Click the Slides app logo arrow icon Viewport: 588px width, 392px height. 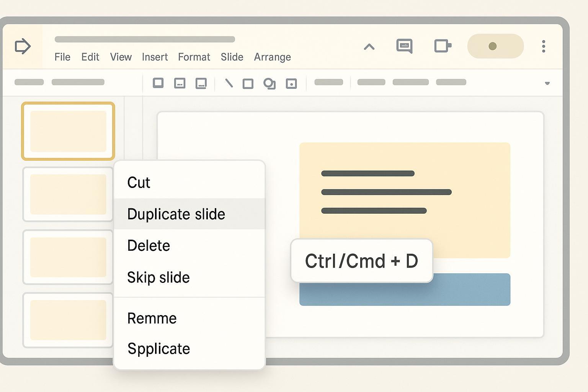tap(23, 46)
